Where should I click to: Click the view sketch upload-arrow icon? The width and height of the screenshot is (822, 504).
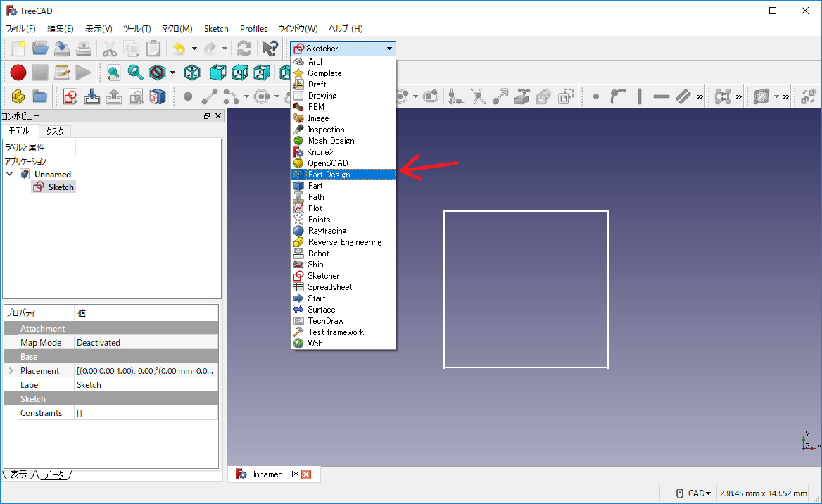tap(114, 96)
